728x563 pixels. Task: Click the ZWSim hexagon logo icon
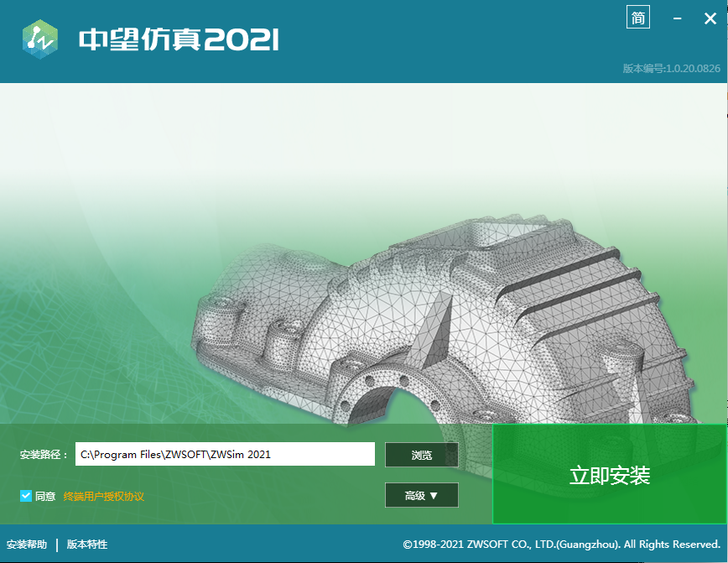click(40, 39)
